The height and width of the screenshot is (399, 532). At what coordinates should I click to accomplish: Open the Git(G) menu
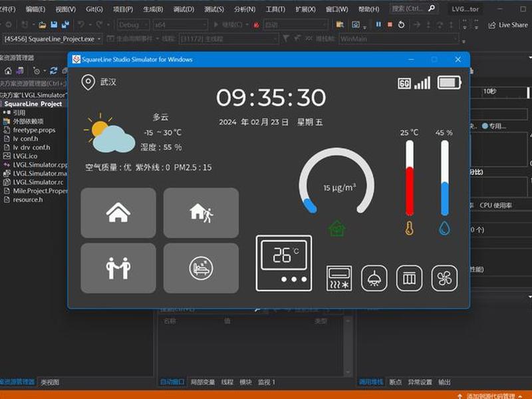coord(94,9)
